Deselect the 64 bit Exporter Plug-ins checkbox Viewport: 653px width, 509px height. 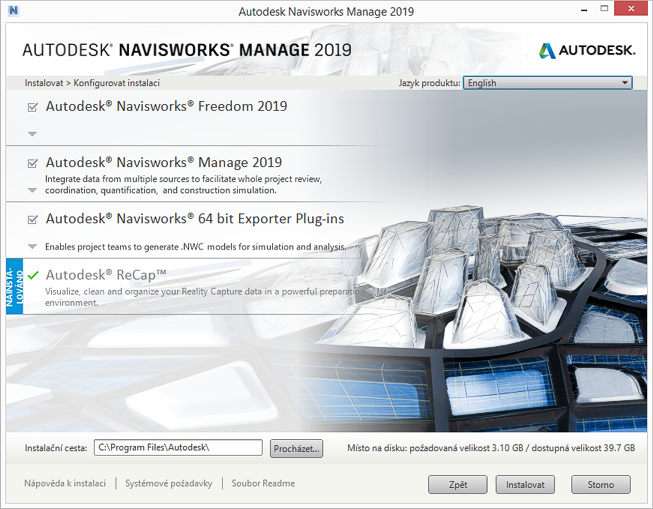[34, 219]
